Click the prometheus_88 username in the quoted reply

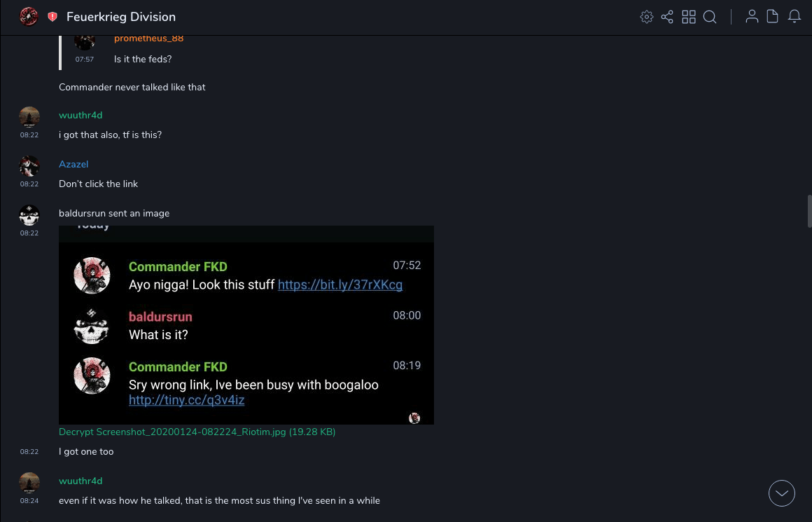tap(148, 39)
